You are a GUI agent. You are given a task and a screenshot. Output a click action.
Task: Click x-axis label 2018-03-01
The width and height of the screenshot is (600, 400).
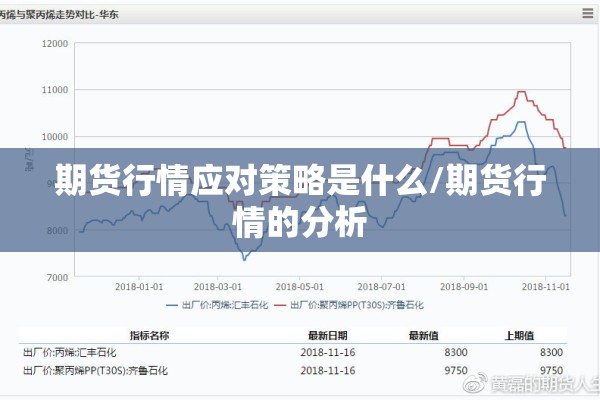[218, 287]
